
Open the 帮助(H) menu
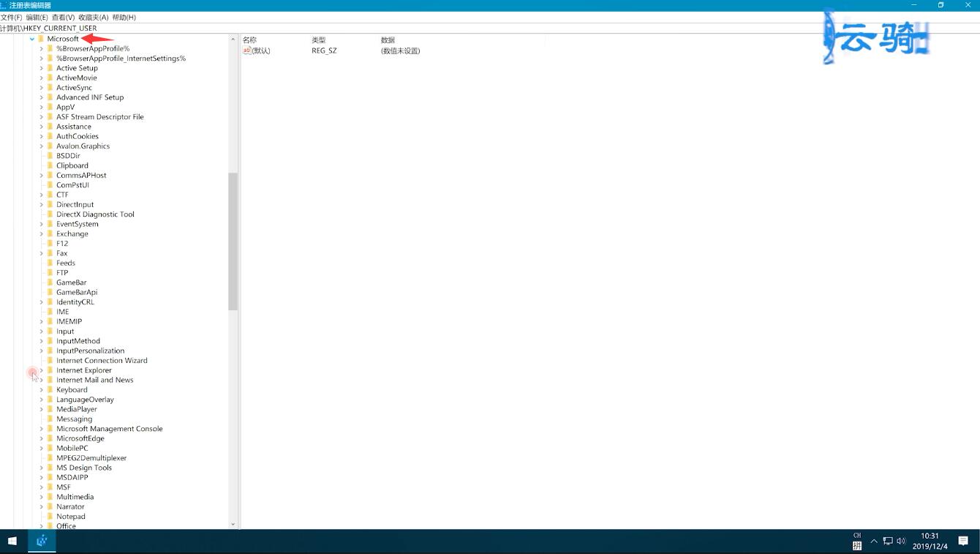click(x=124, y=17)
